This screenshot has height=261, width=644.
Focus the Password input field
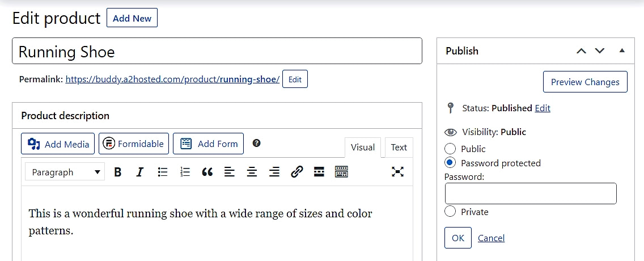531,193
